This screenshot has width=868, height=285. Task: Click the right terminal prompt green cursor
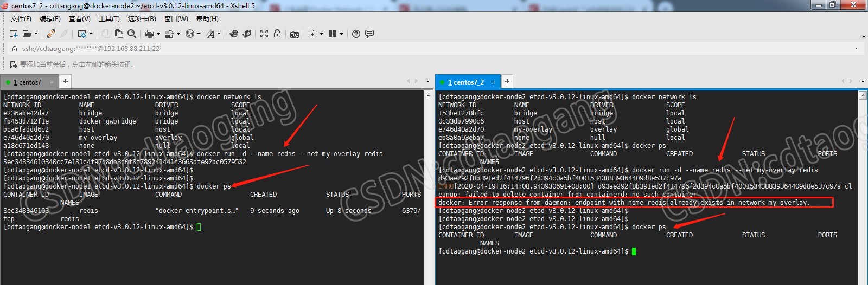(x=634, y=251)
